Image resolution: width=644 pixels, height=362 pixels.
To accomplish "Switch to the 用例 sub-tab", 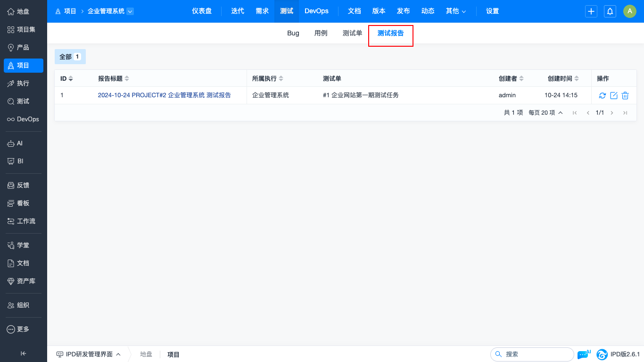I will click(x=321, y=34).
